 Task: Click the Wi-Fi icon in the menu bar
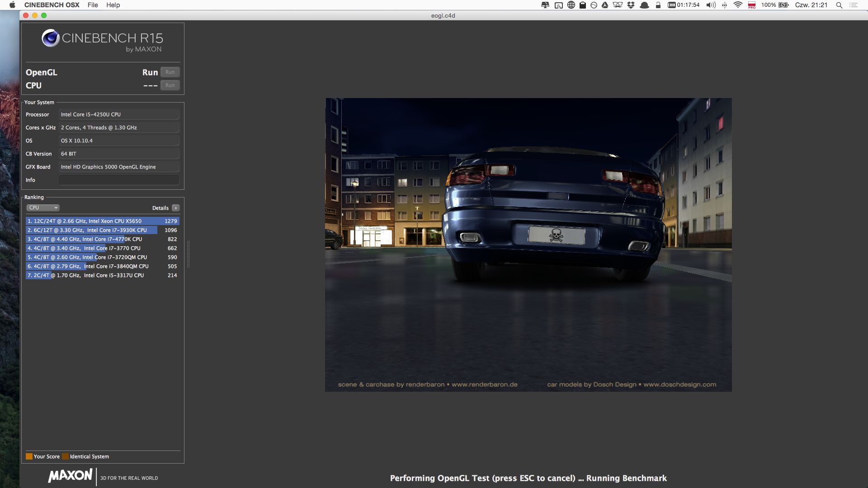(x=737, y=5)
